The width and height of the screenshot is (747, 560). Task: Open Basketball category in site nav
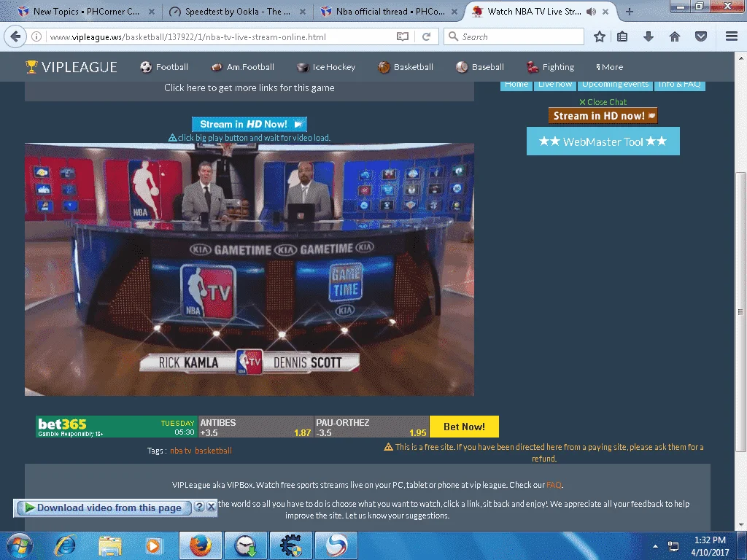click(x=406, y=67)
